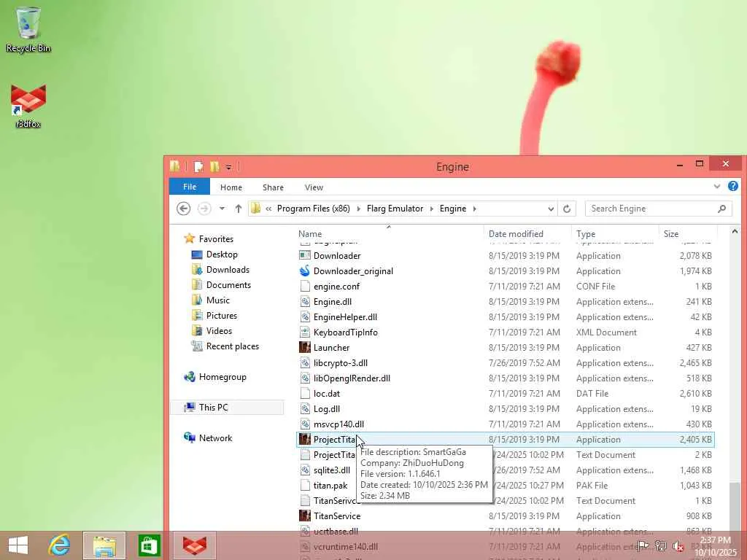Image resolution: width=747 pixels, height=560 pixels.
Task: Click the Properties quick access toolbar icon
Action: coord(198,167)
